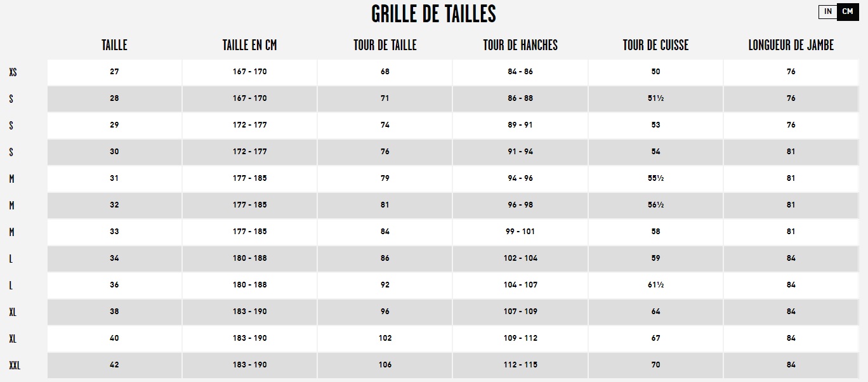Image resolution: width=868 pixels, height=382 pixels.
Task: Click the XS row label
Action: point(13,72)
